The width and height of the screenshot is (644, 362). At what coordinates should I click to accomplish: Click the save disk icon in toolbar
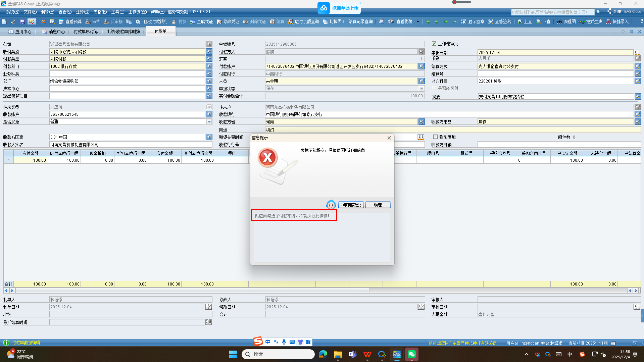click(22, 22)
